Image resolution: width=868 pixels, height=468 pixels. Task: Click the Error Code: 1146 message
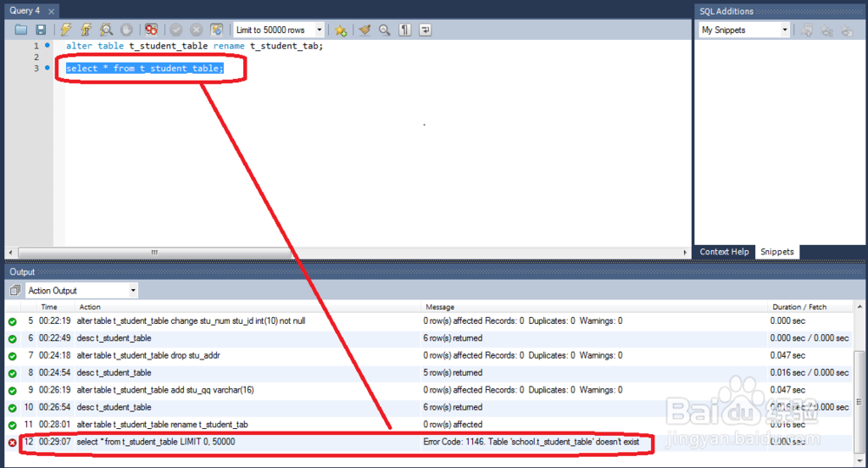pyautogui.click(x=531, y=441)
